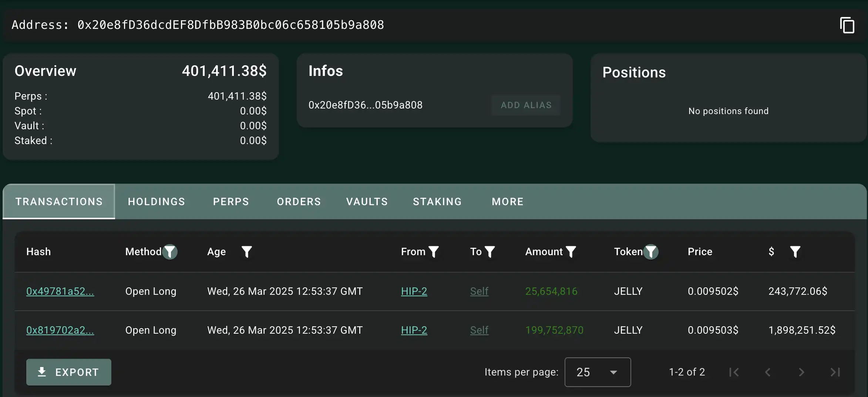Filter by Amount column

571,252
